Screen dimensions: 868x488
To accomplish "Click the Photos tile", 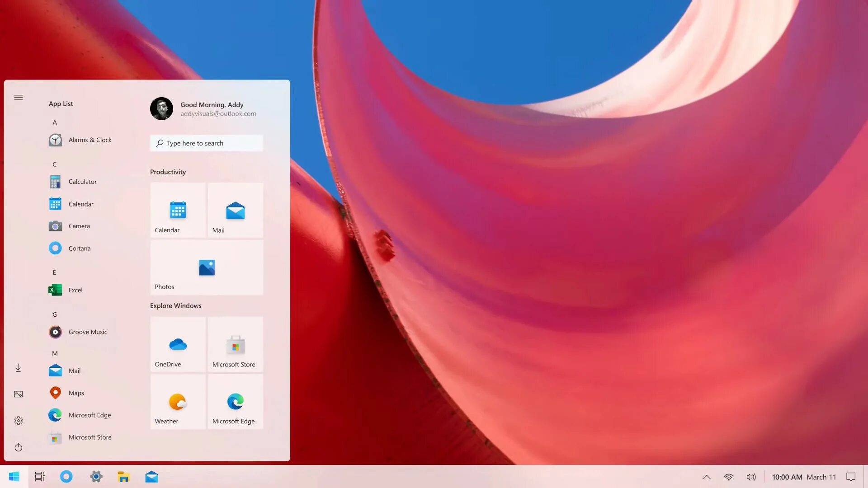I will pyautogui.click(x=207, y=267).
